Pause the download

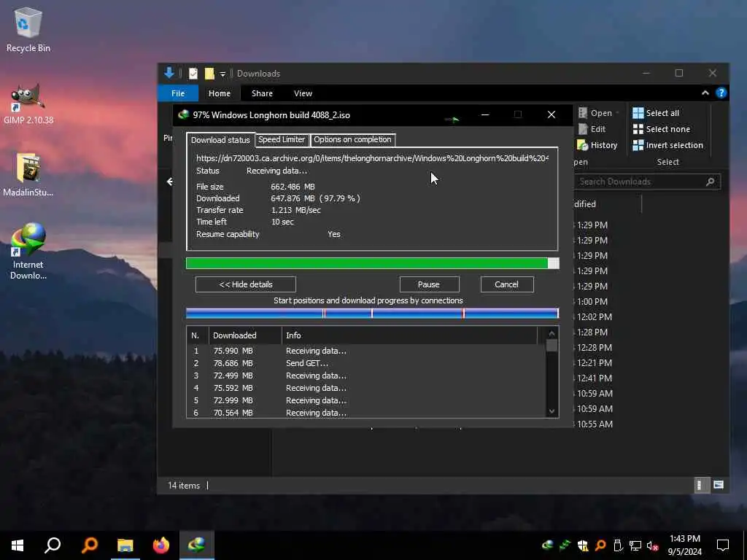coord(429,284)
